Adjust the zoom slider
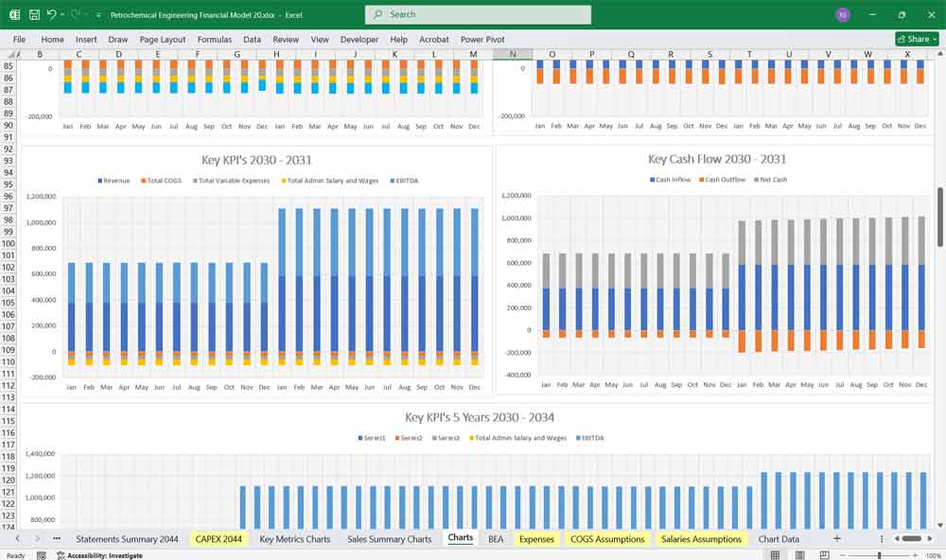Image resolution: width=946 pixels, height=560 pixels. point(880,553)
